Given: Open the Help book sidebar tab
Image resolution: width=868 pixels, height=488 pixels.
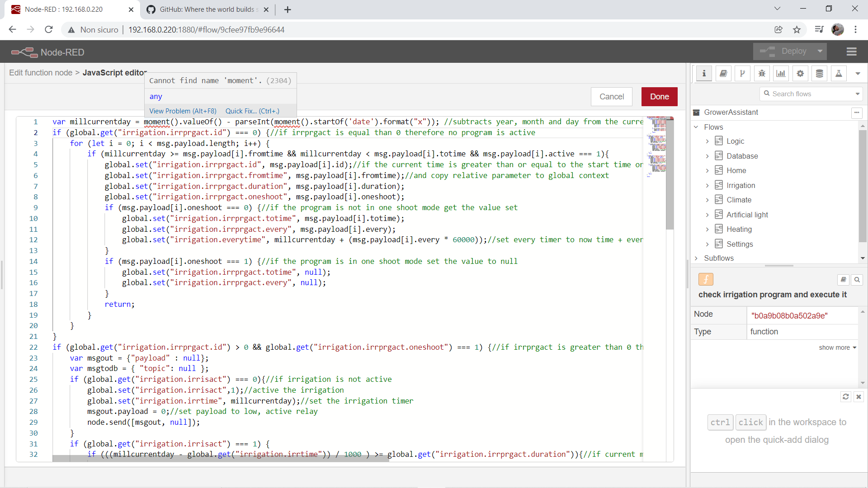Looking at the screenshot, I should [723, 74].
